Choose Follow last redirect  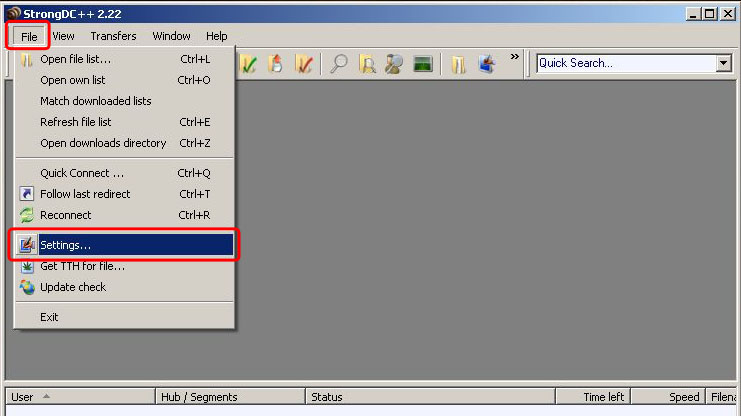pyautogui.click(x=125, y=194)
